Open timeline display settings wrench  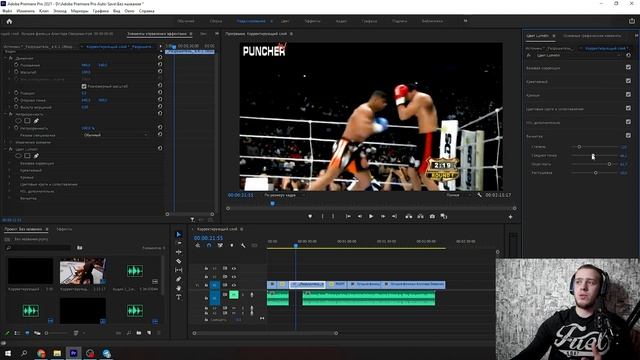tap(243, 246)
